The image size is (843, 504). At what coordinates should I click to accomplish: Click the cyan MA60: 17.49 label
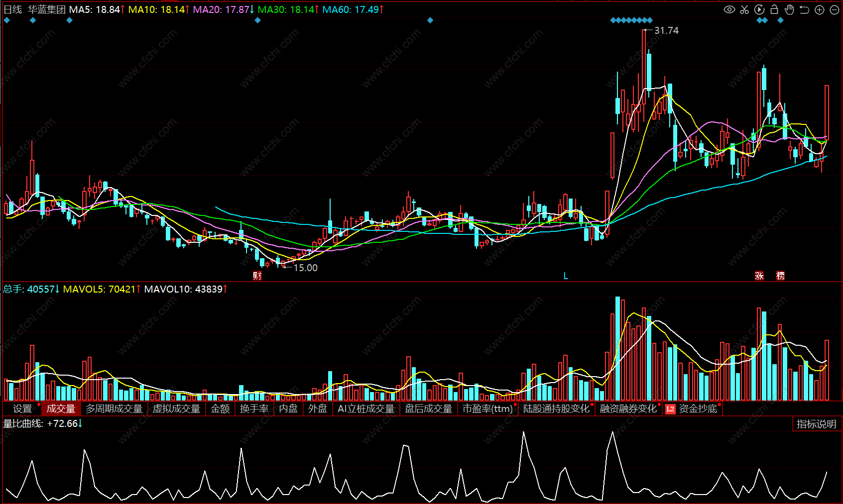(353, 9)
